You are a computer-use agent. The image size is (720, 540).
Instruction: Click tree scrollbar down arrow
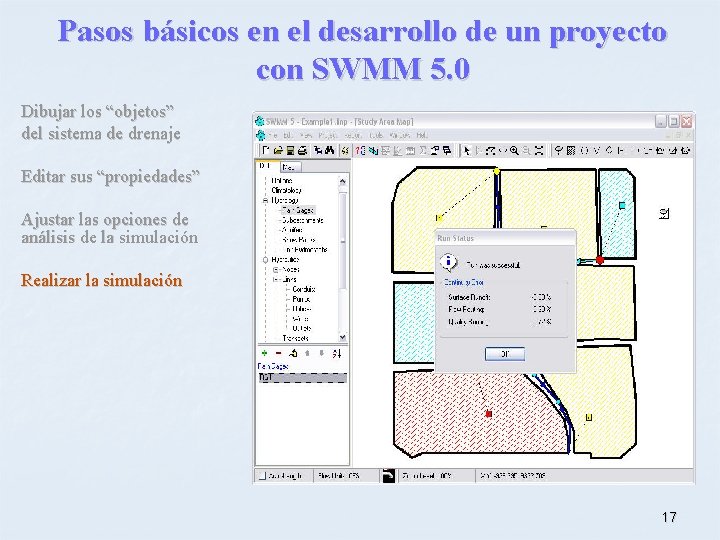[x=343, y=338]
